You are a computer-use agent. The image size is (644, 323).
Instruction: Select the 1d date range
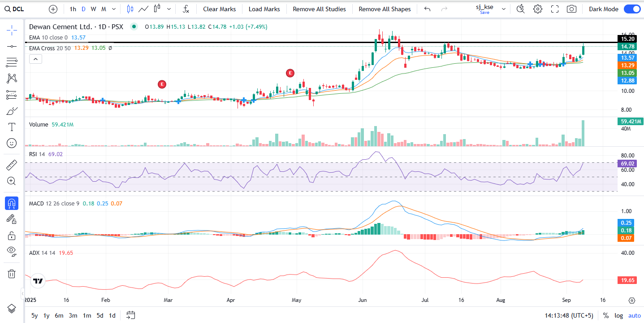(x=112, y=315)
